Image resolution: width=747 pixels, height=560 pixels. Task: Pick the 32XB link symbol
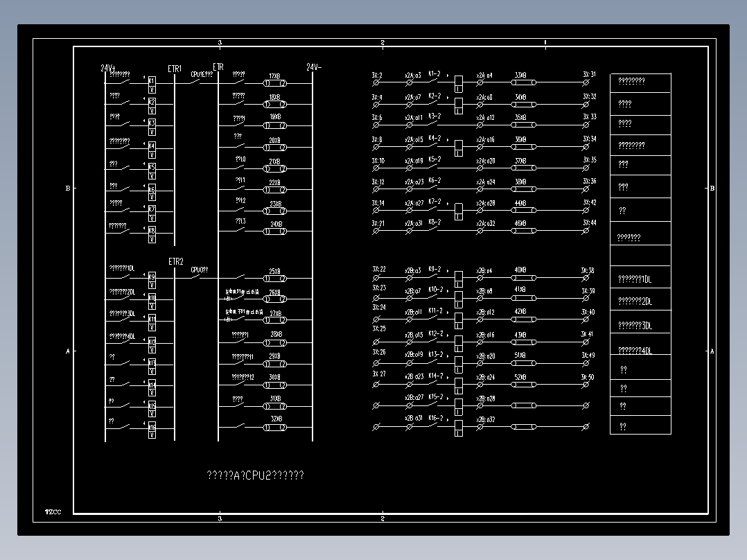click(275, 428)
